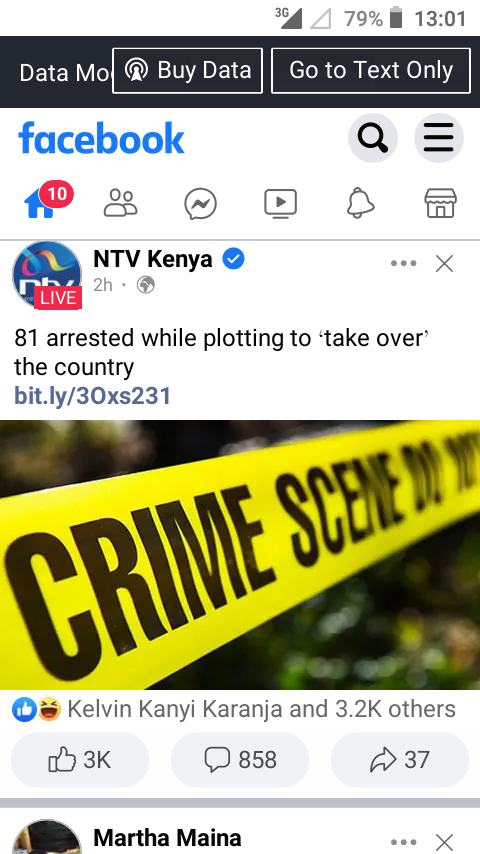Like the NTV Kenya post
This screenshot has height=854, width=480.
[x=80, y=760]
